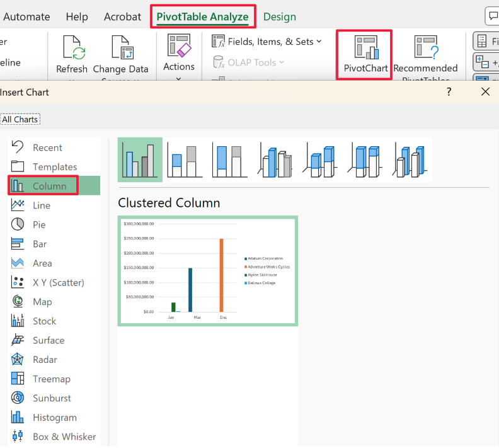Screen dimensions: 499x448
Task: Click the Adatum Corporation legend entry
Action: pos(263,258)
